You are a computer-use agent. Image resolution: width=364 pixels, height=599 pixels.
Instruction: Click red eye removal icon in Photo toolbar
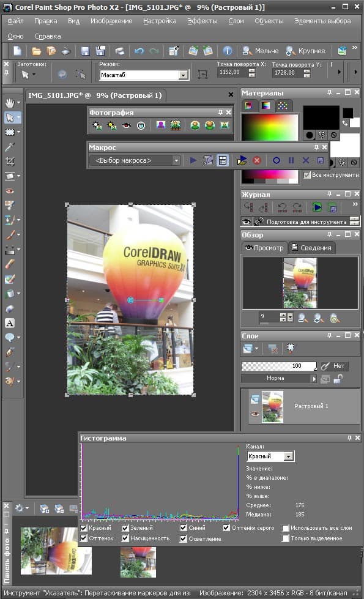click(x=127, y=125)
